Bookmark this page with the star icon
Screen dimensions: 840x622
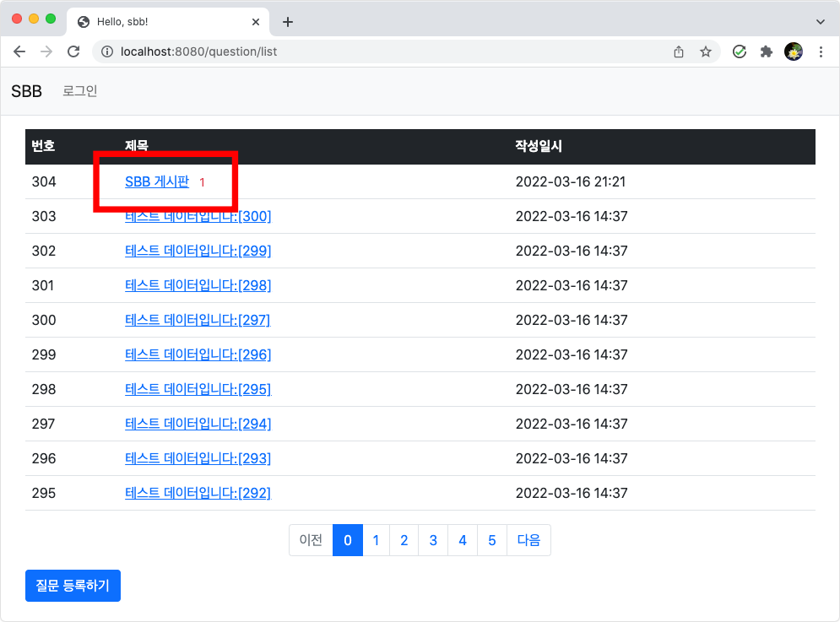[x=706, y=51]
